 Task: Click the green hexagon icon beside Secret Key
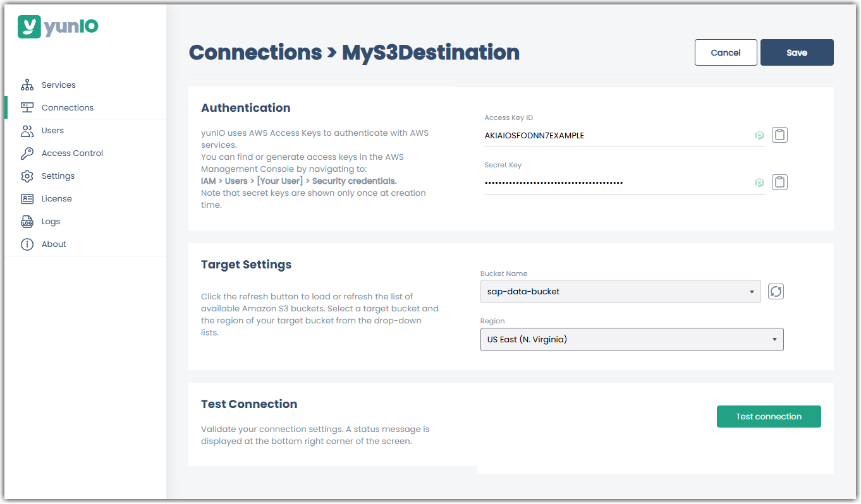click(759, 182)
